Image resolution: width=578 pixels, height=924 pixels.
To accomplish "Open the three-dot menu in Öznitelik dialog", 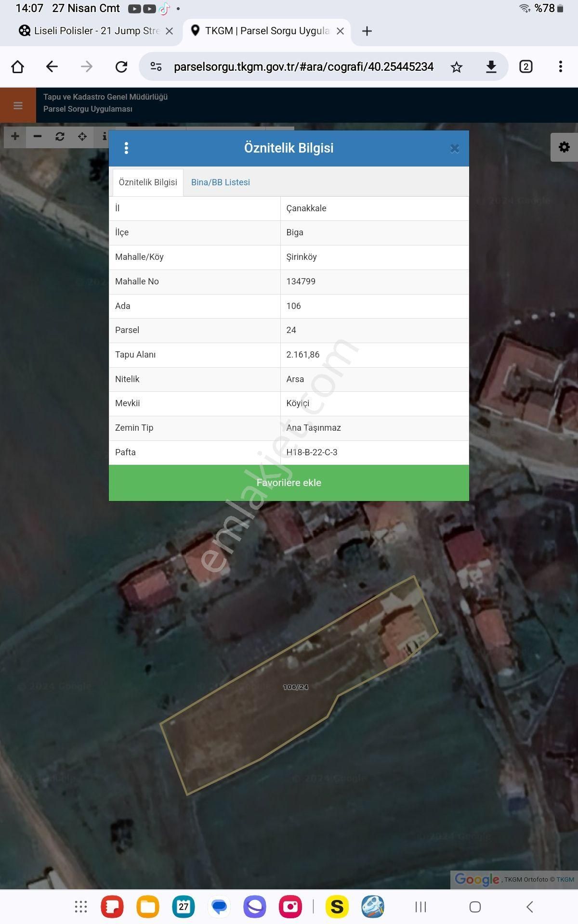I will 126,148.
